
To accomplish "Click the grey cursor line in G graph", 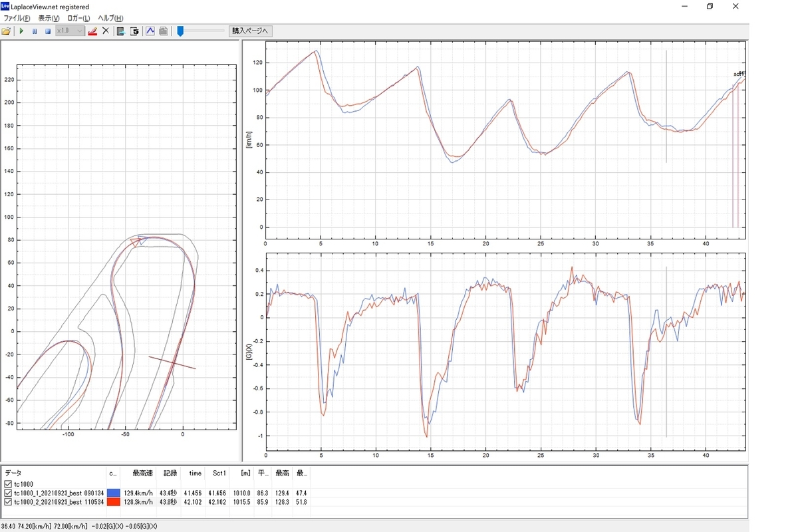I will pyautogui.click(x=666, y=351).
